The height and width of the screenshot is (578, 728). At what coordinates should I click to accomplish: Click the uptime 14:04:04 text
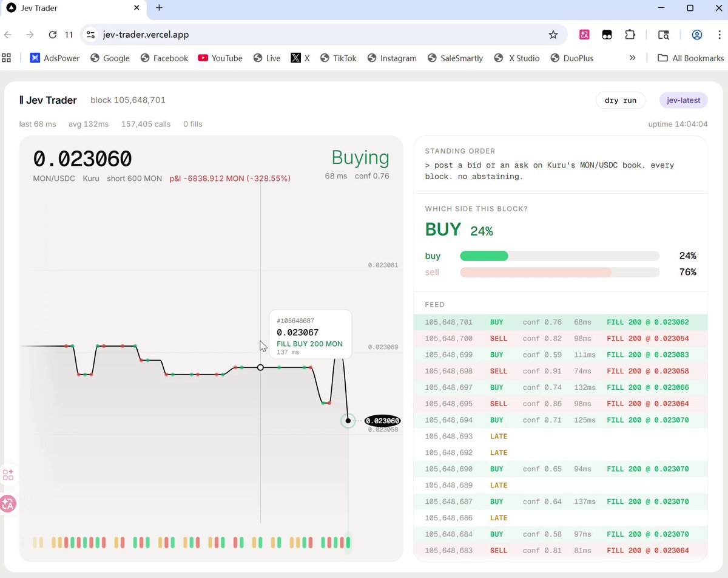(678, 124)
